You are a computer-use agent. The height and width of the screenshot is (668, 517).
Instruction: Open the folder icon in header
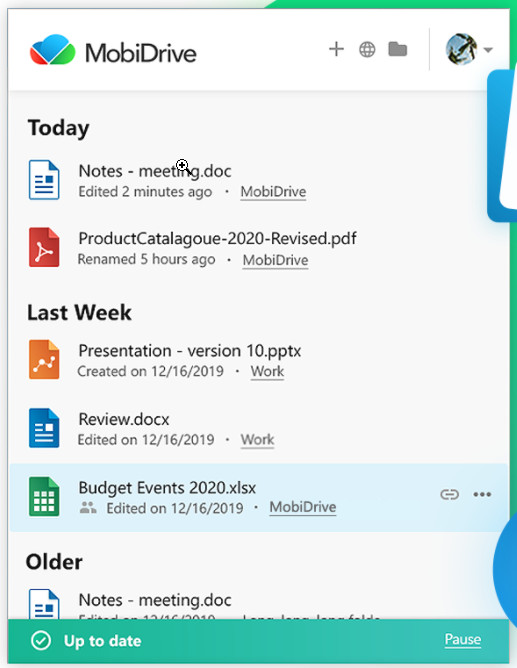point(398,49)
